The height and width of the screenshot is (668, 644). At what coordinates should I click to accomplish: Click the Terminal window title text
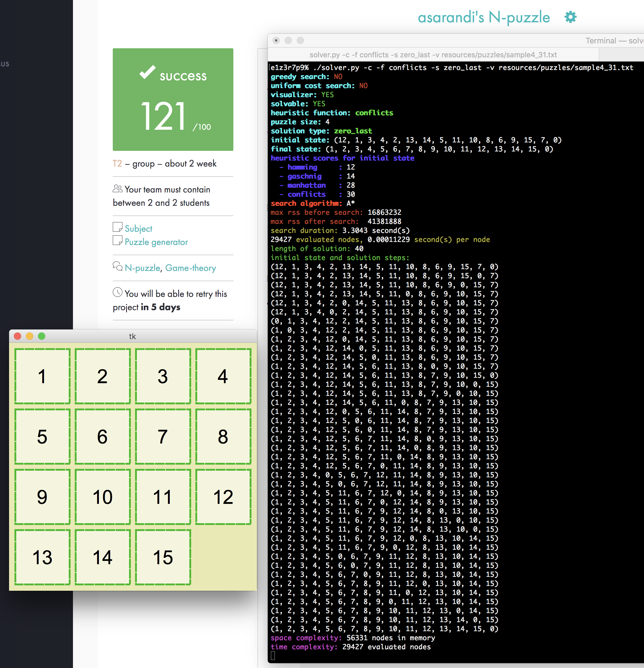tap(614, 40)
